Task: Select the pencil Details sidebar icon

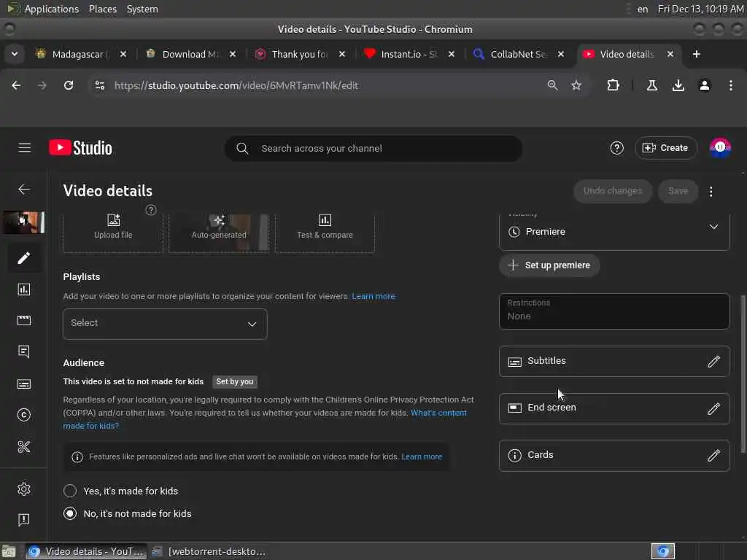Action: pyautogui.click(x=24, y=257)
